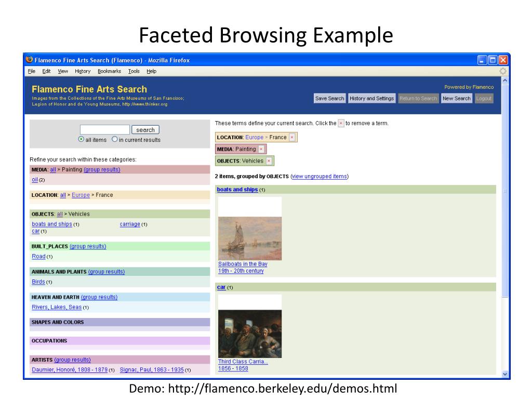
Task: Select car link in OBJECTS facet
Action: (36, 231)
